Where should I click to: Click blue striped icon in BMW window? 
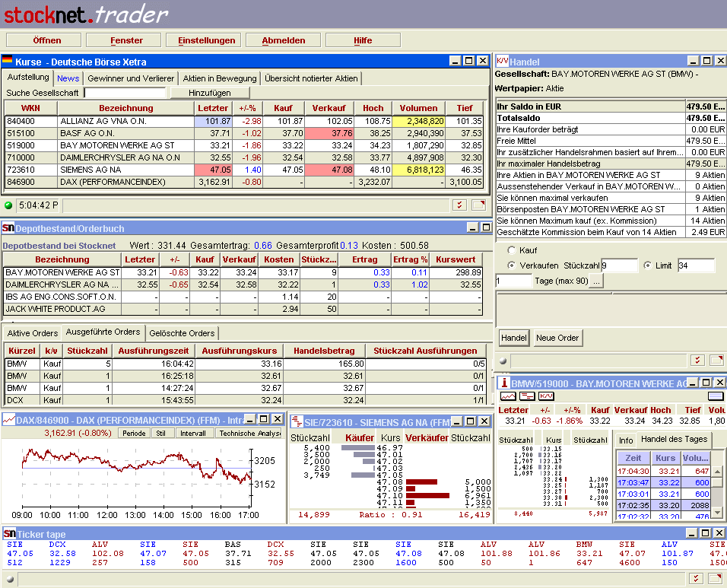click(715, 396)
